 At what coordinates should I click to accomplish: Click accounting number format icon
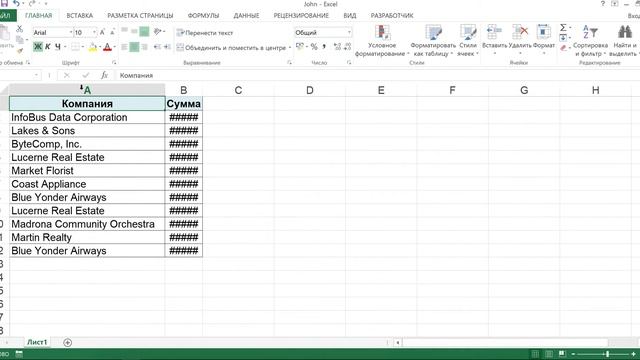click(300, 47)
